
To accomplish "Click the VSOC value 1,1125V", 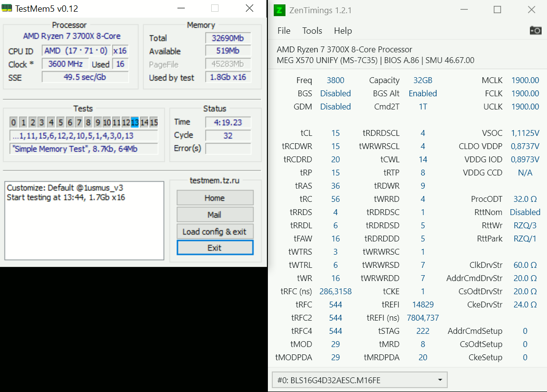I will coord(525,133).
